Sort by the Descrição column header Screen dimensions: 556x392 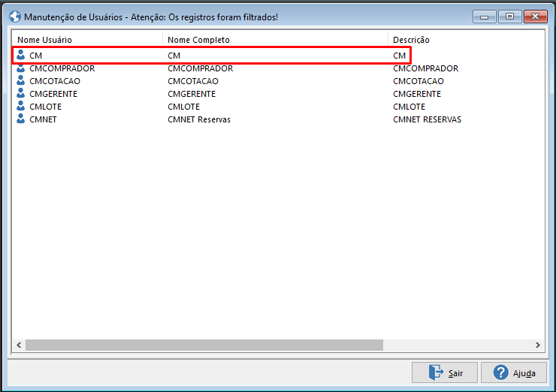[x=411, y=40]
